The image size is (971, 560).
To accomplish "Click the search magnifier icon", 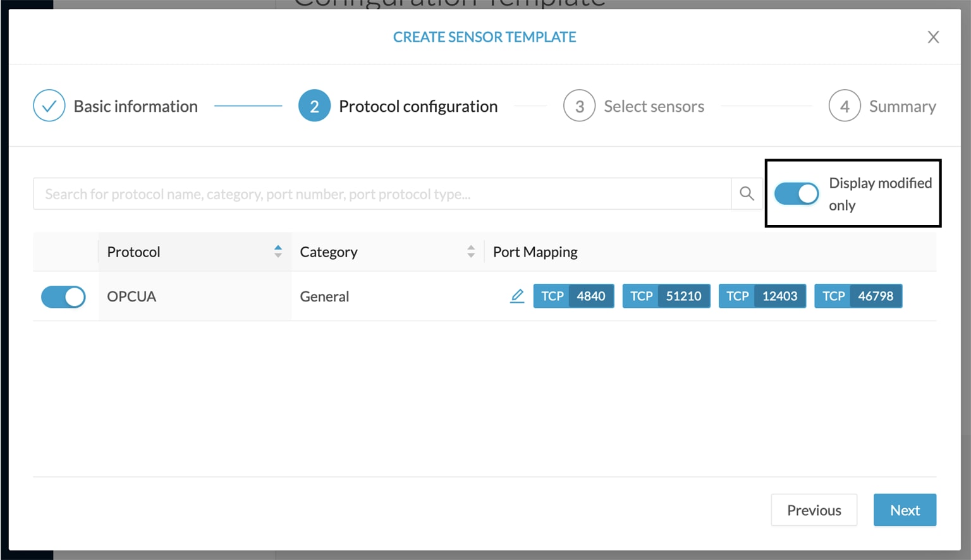I will click(747, 193).
